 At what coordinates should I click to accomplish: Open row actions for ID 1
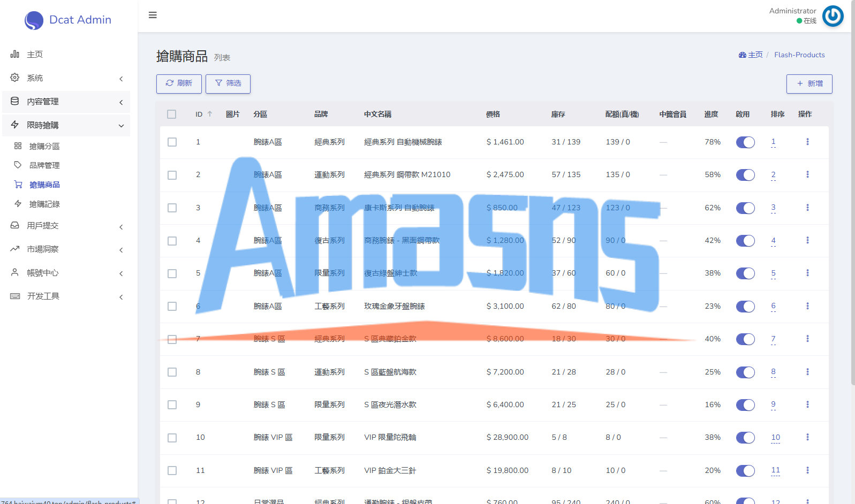[807, 142]
